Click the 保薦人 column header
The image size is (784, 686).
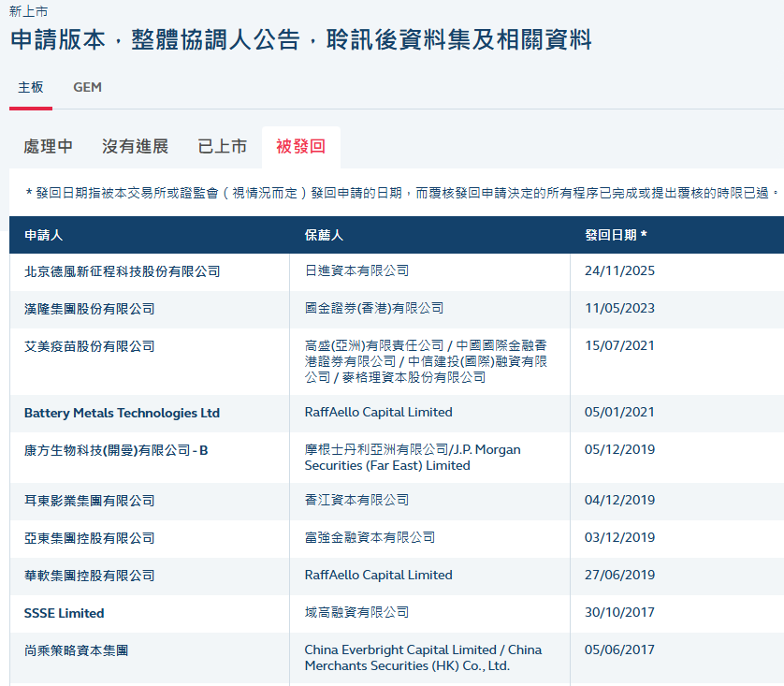pos(324,235)
